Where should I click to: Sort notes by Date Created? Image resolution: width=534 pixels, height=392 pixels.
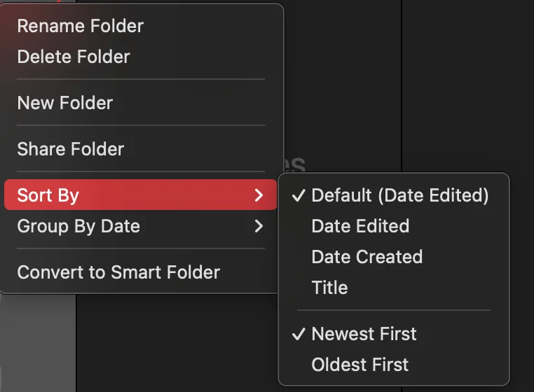(x=367, y=257)
